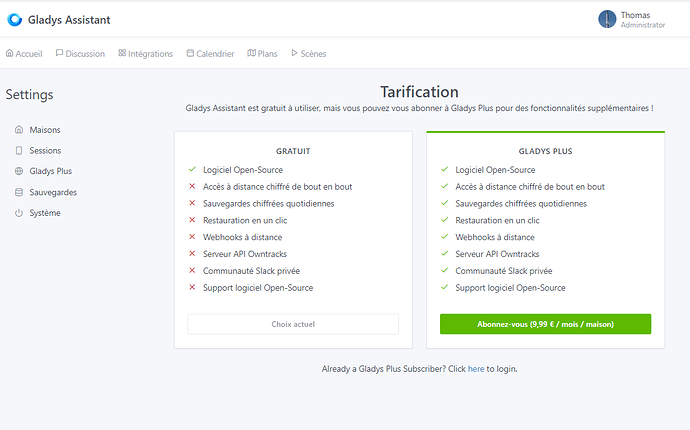
Task: Click the Gladys Assistant logo icon
Action: [15, 20]
